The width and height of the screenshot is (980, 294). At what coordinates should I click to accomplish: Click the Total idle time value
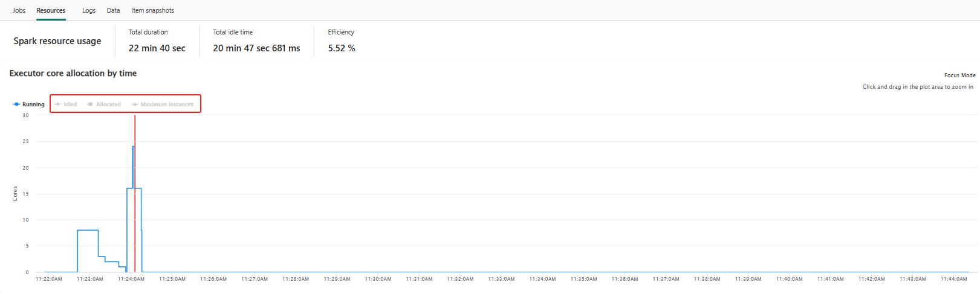(256, 48)
